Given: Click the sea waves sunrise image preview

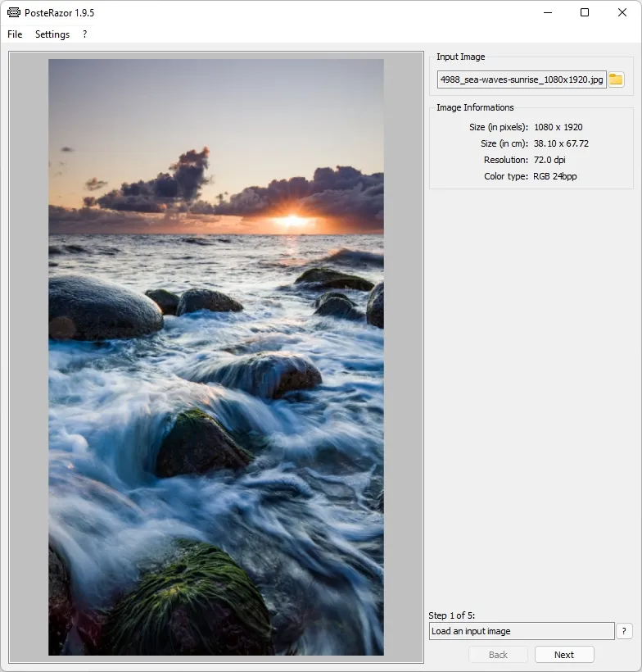Looking at the screenshot, I should click(x=216, y=357).
